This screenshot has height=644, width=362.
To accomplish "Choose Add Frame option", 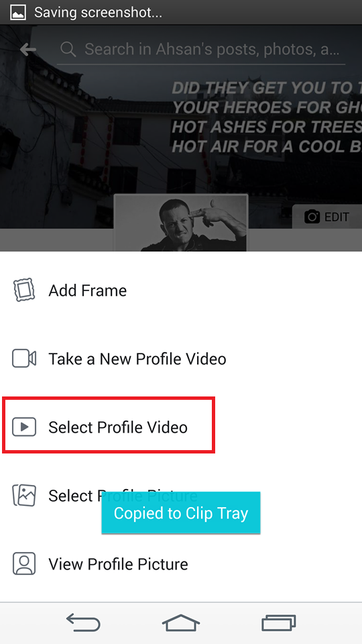I will pyautogui.click(x=181, y=290).
